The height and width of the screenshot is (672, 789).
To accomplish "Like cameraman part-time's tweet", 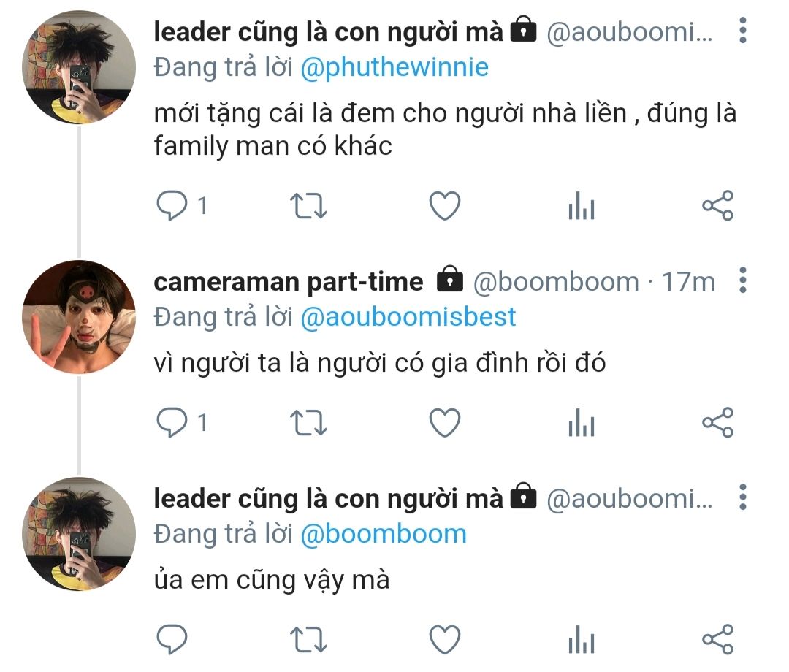I will [x=444, y=422].
